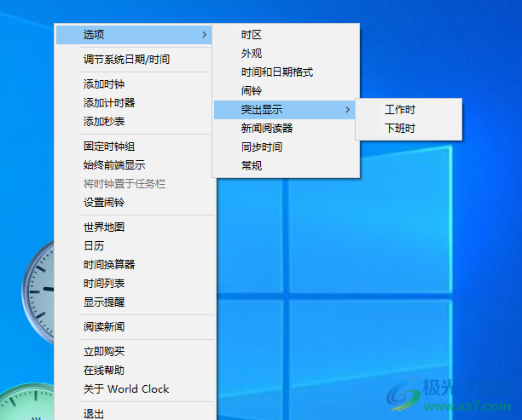Click 添加计时器

coord(134,103)
